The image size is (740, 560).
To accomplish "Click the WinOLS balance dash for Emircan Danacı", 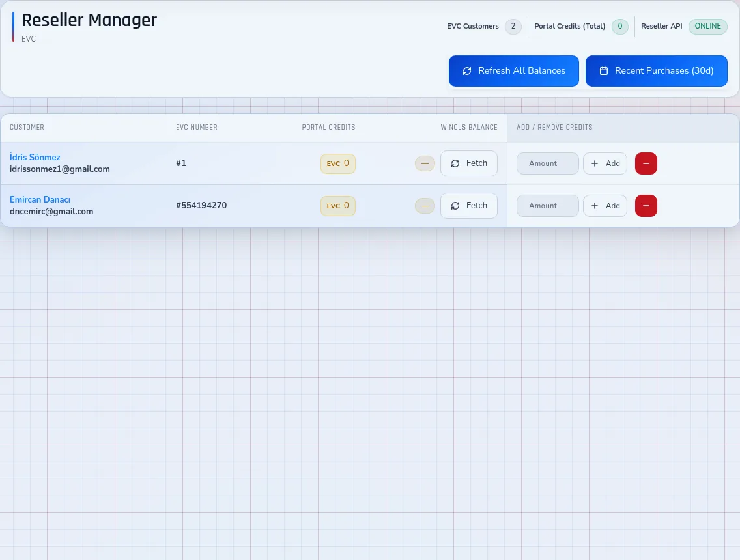I will coord(425,206).
